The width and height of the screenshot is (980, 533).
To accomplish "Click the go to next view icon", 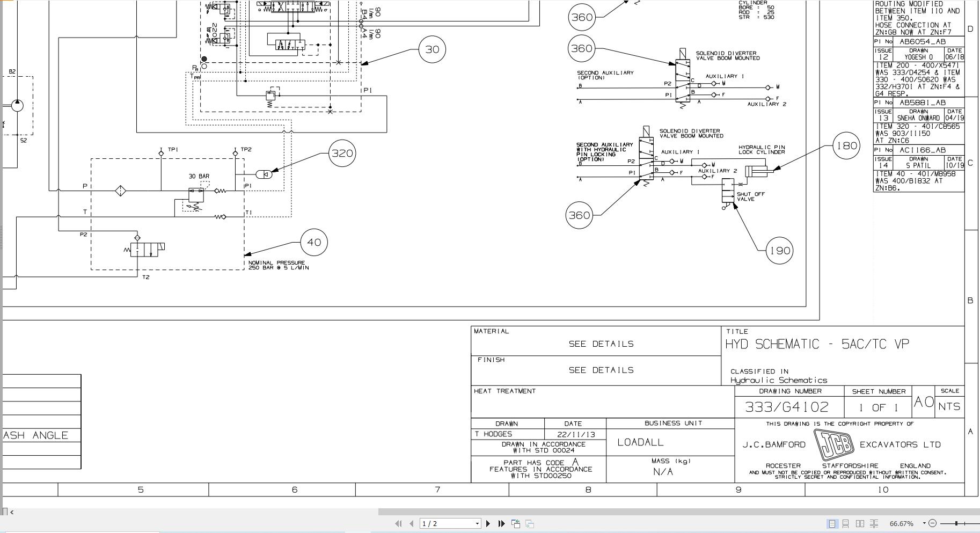I will [529, 523].
